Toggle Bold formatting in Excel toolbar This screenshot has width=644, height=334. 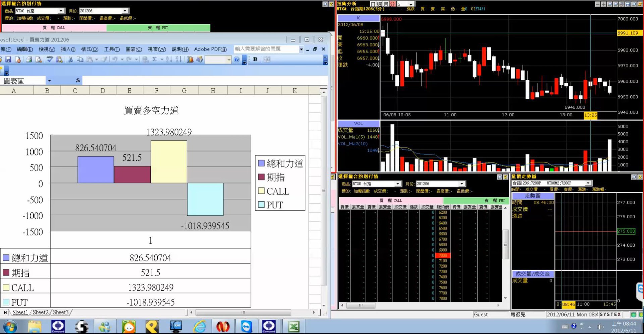tap(255, 59)
